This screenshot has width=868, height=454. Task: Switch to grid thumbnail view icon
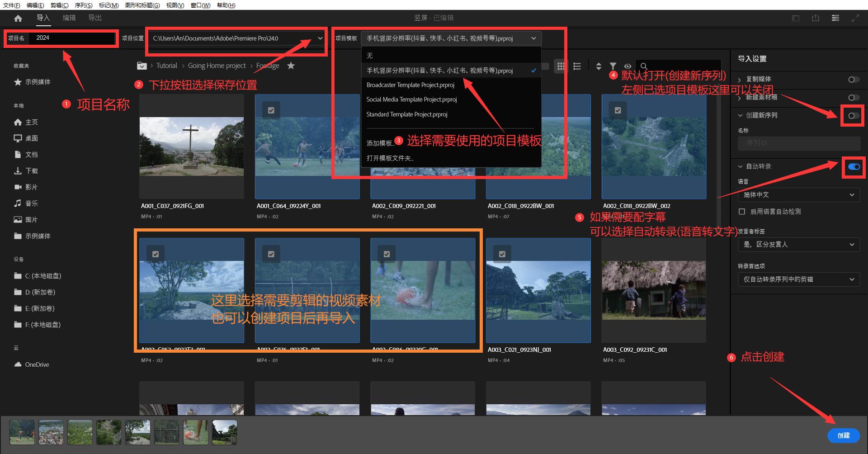[561, 66]
